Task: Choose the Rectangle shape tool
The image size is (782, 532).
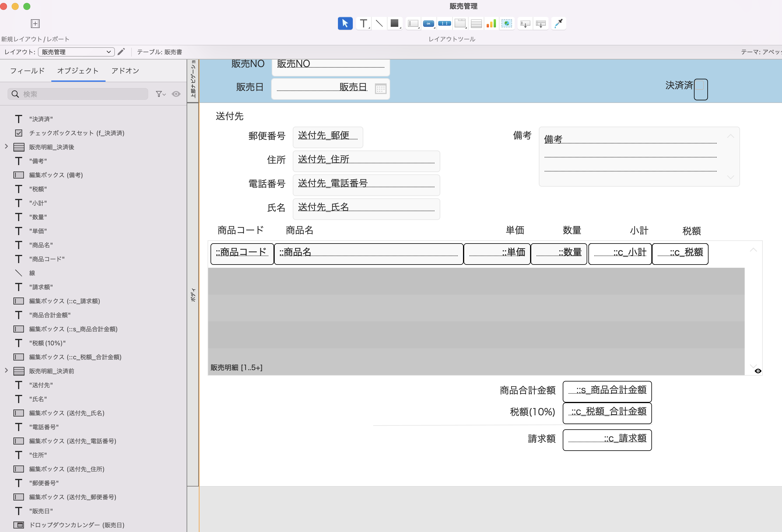Action: click(x=395, y=23)
